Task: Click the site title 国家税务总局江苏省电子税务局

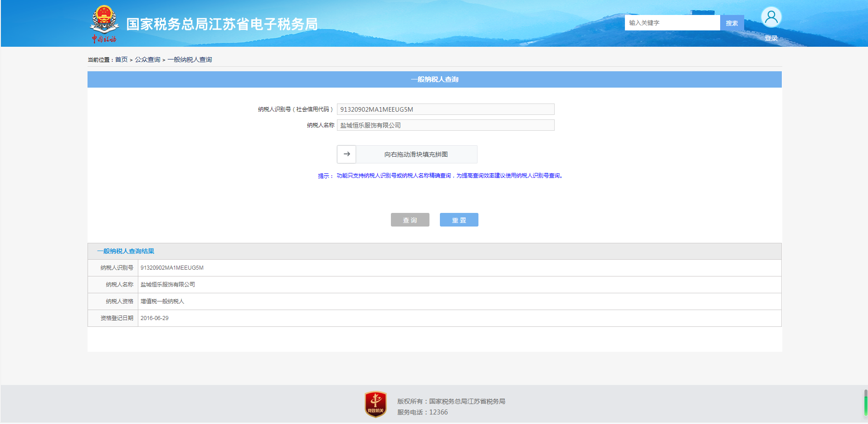Action: [221, 24]
